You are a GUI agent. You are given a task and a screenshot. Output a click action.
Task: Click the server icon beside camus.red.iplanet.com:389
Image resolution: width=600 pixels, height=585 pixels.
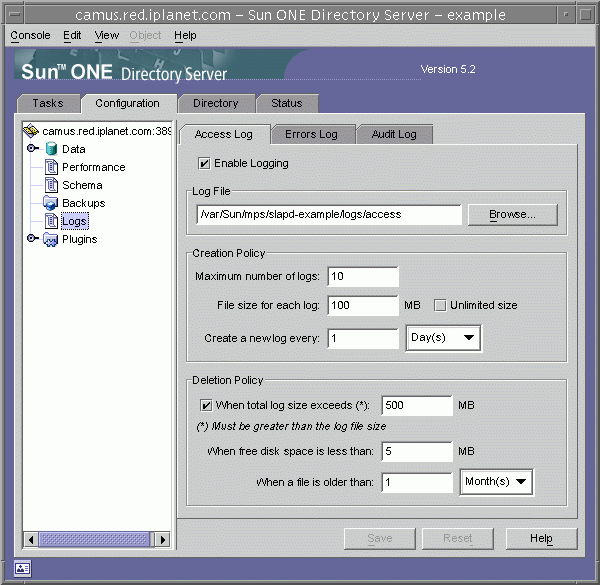pyautogui.click(x=31, y=131)
